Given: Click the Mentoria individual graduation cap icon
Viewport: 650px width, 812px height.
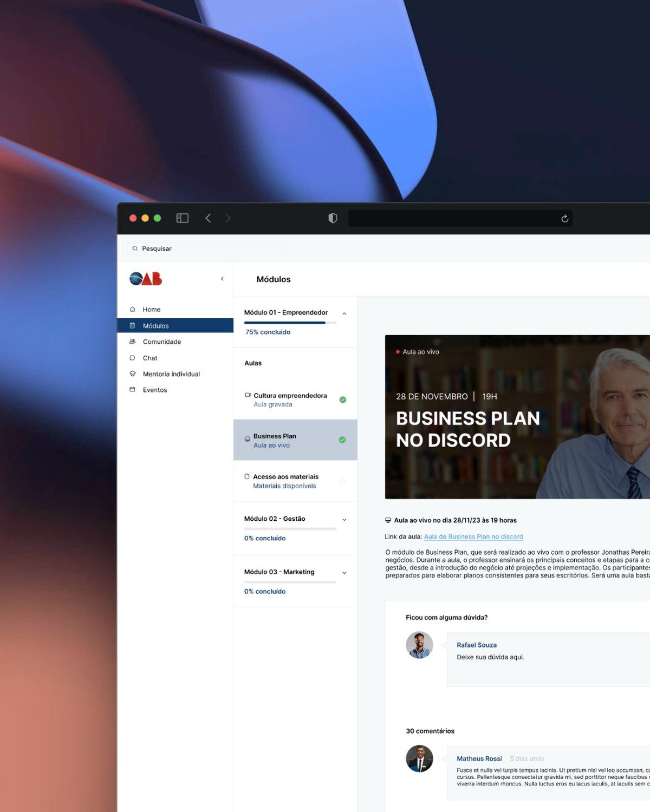Looking at the screenshot, I should pyautogui.click(x=133, y=374).
